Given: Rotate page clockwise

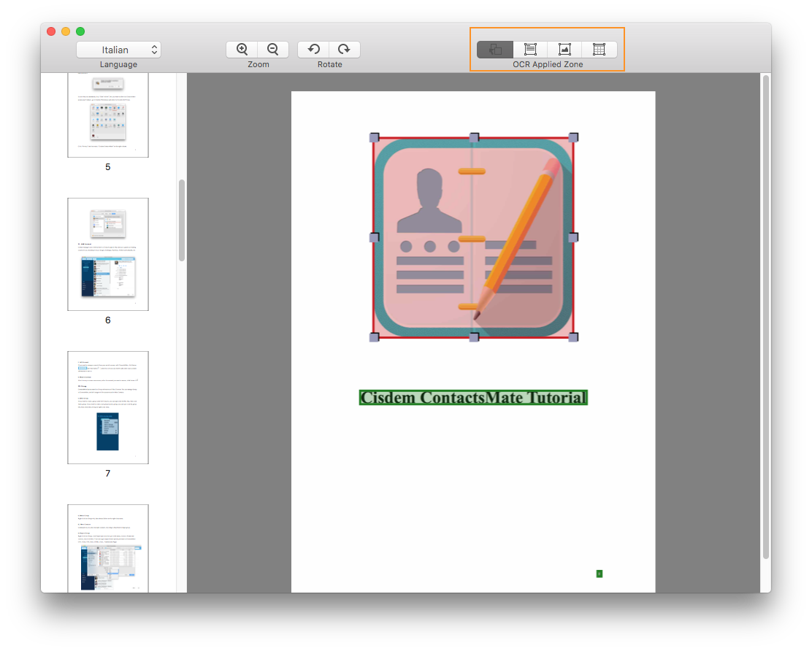Looking at the screenshot, I should click(x=345, y=49).
